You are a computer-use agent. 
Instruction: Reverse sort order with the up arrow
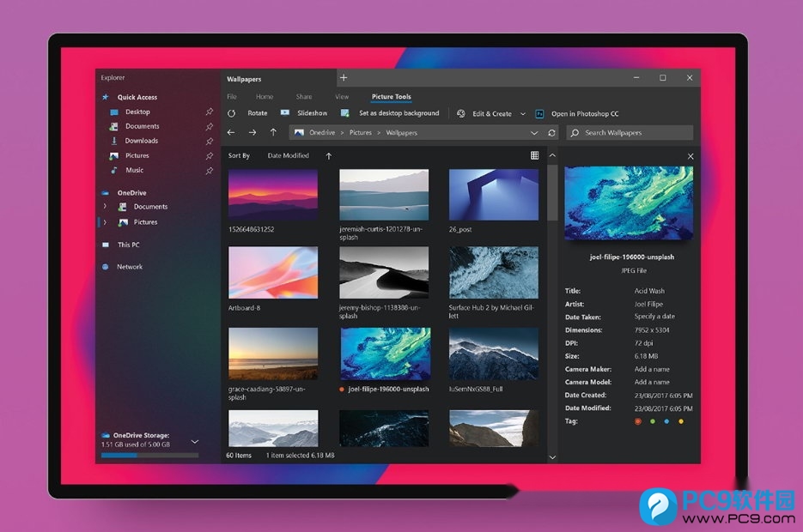coord(329,156)
